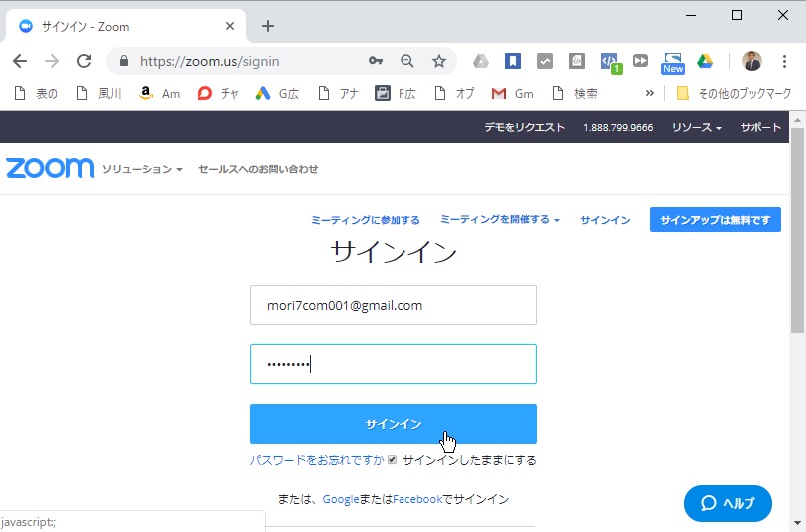Close the サインイン - Zoom tab
806x532 pixels.
pyautogui.click(x=230, y=26)
